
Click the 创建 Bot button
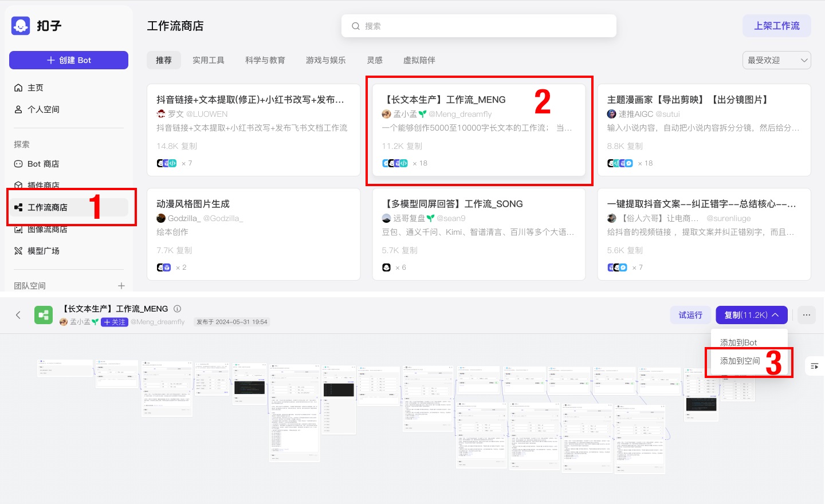coord(69,60)
